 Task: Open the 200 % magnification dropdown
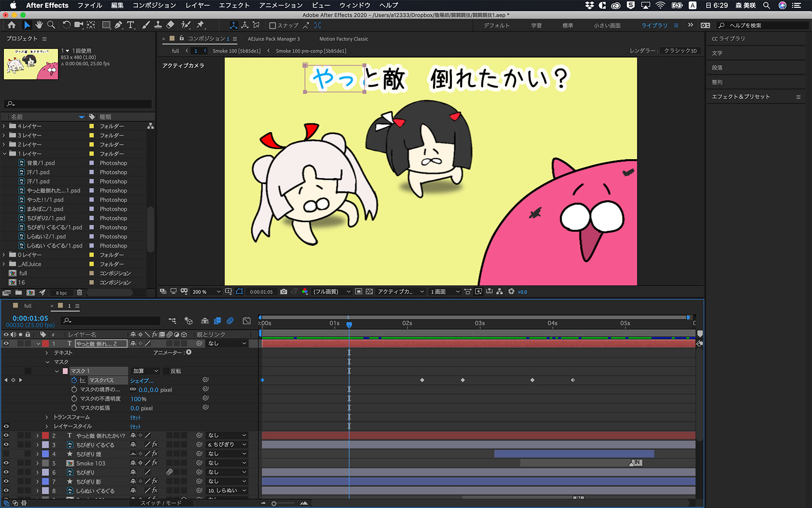(x=206, y=292)
